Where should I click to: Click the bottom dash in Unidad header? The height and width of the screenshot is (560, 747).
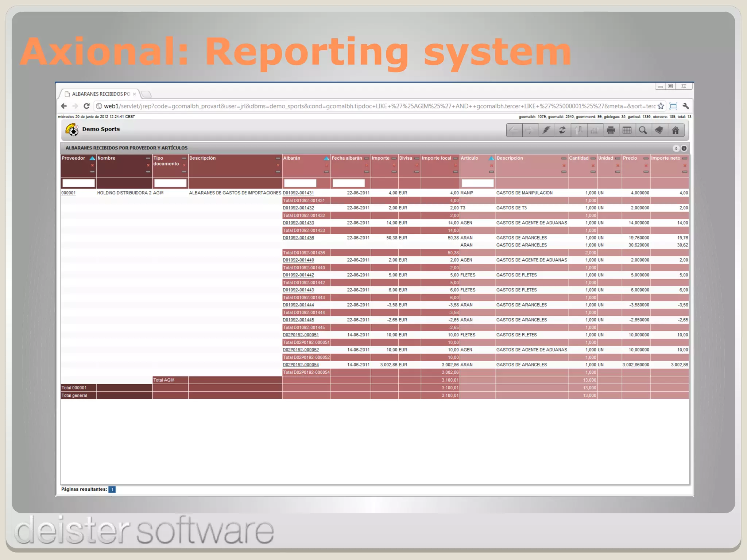point(618,172)
